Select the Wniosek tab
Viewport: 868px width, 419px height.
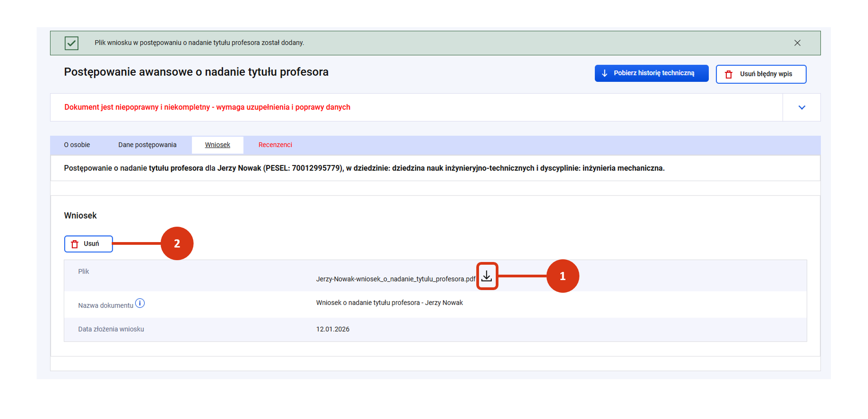[218, 145]
